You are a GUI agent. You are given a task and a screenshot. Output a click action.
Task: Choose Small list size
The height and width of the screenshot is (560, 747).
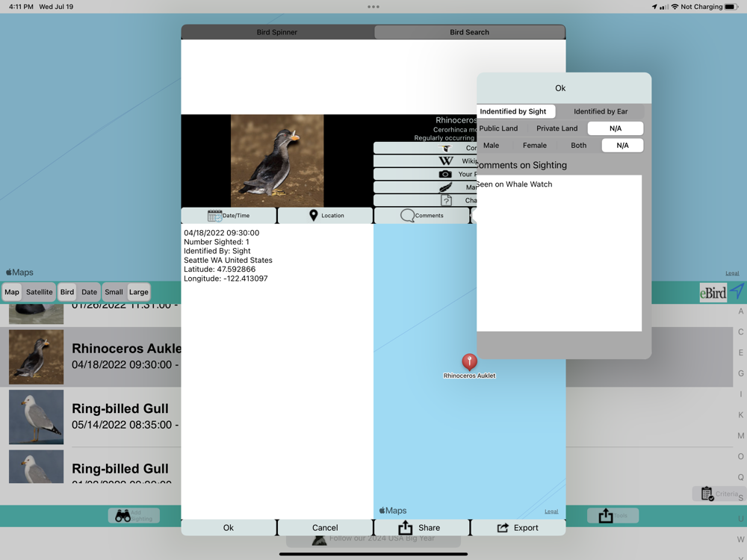[x=114, y=292]
